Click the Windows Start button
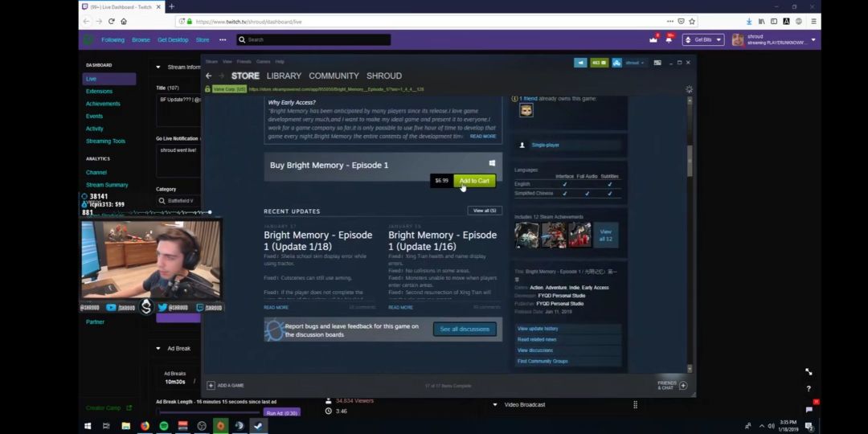The image size is (868, 434). (88, 426)
